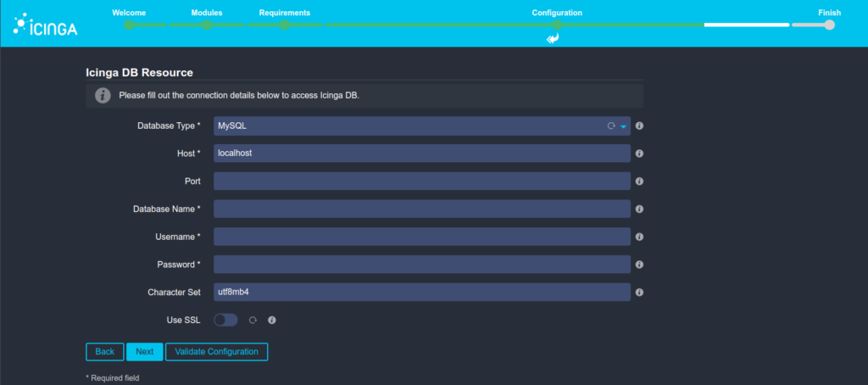Open the Database Type dropdown

[422, 126]
